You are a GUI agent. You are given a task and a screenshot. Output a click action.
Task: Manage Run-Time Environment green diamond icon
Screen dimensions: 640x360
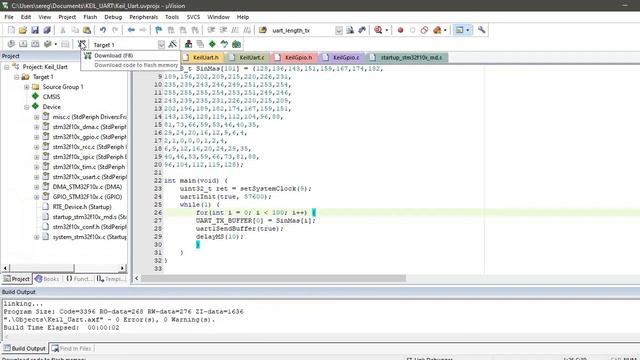[x=212, y=44]
